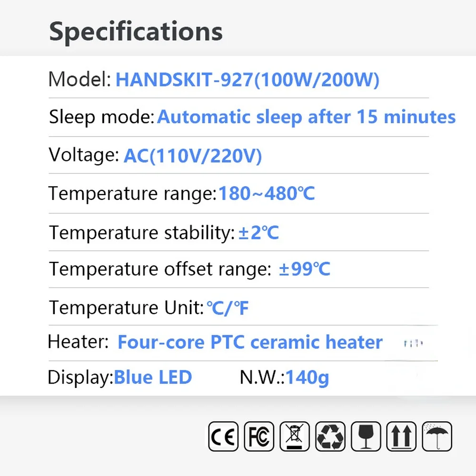Click the keep-dry umbrella icon
This screenshot has height=476, width=476.
tap(437, 436)
